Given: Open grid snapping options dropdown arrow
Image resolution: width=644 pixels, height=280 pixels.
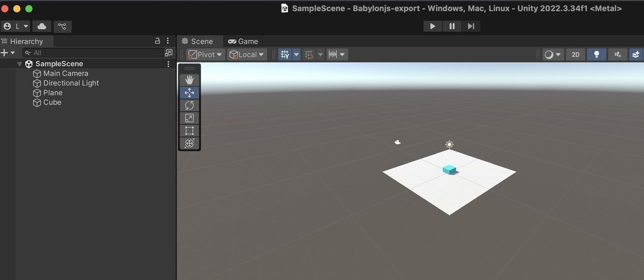Looking at the screenshot, I should 320,54.
